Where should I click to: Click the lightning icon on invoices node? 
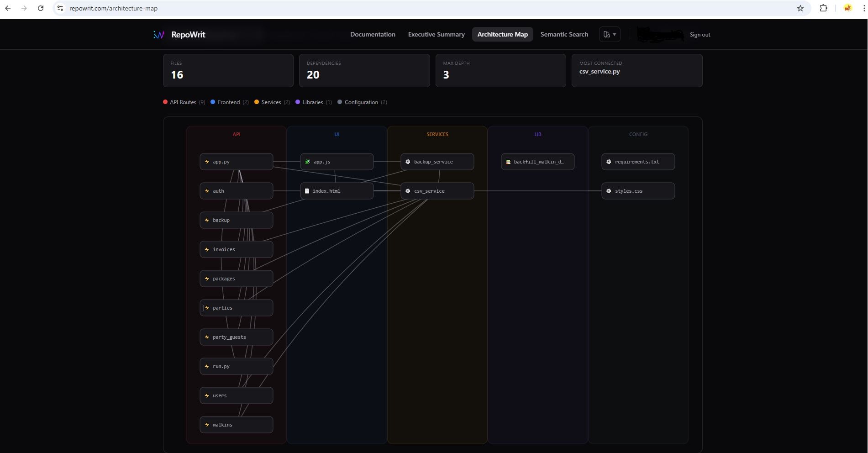click(207, 249)
